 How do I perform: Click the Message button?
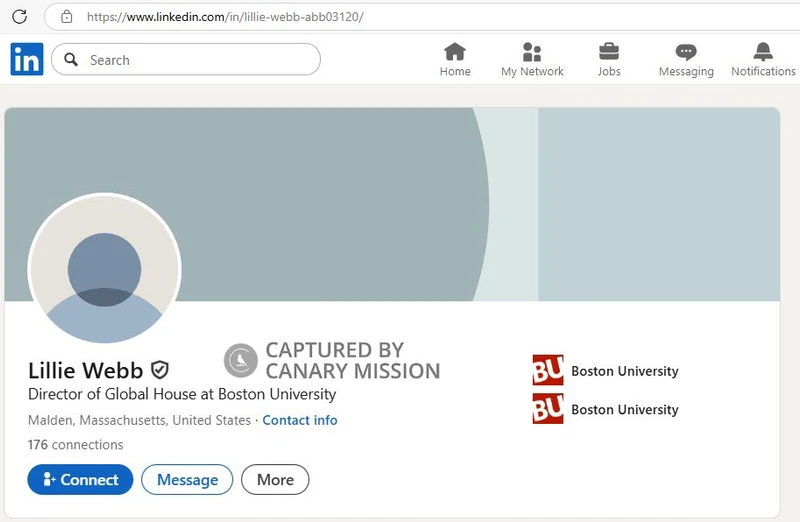coord(187,480)
